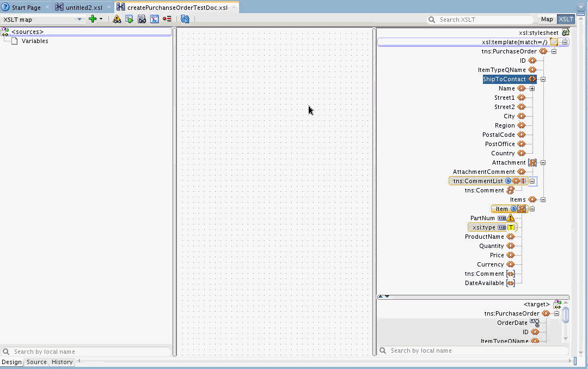Select the AttachmentComment node
This screenshot has width=588, height=369.
(x=484, y=172)
